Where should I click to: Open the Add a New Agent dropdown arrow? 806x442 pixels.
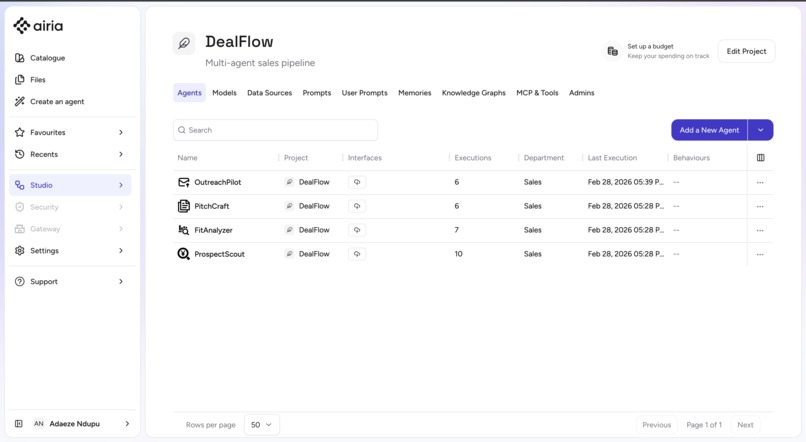tap(760, 130)
